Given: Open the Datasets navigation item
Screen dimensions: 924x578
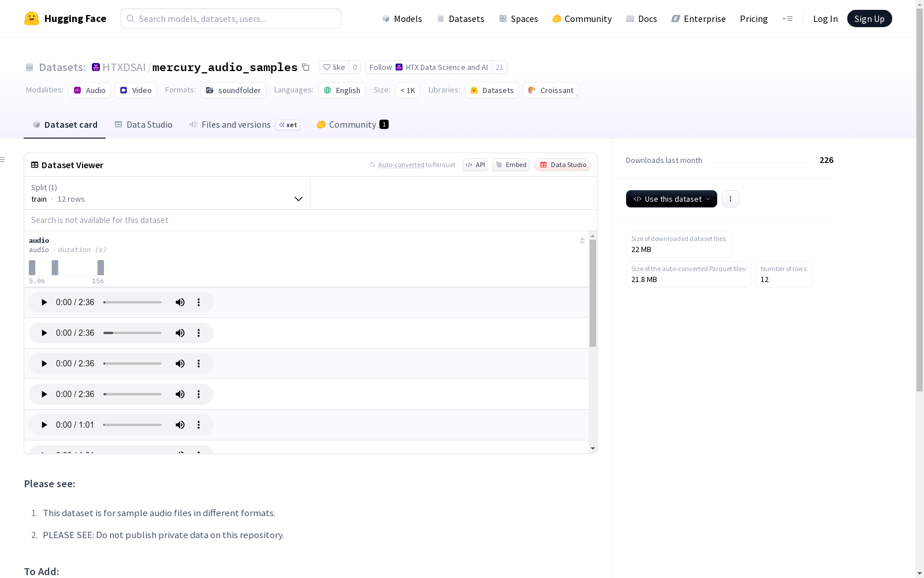Looking at the screenshot, I should point(460,18).
